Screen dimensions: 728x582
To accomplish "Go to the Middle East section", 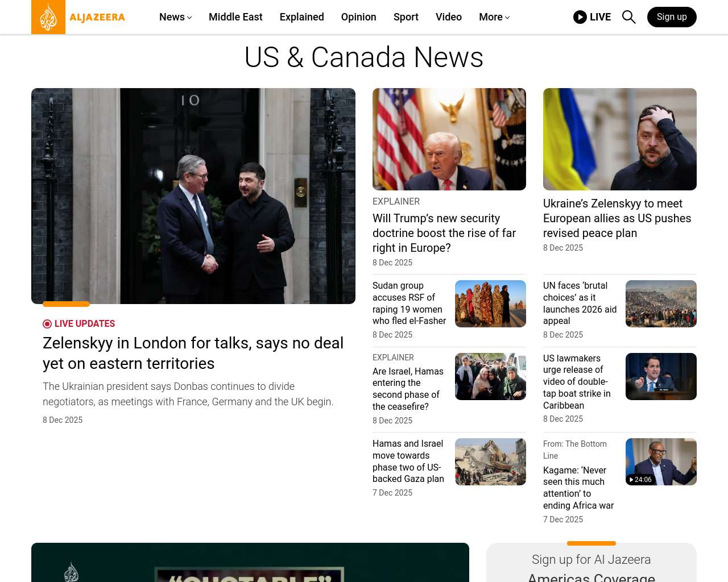I will [x=235, y=17].
